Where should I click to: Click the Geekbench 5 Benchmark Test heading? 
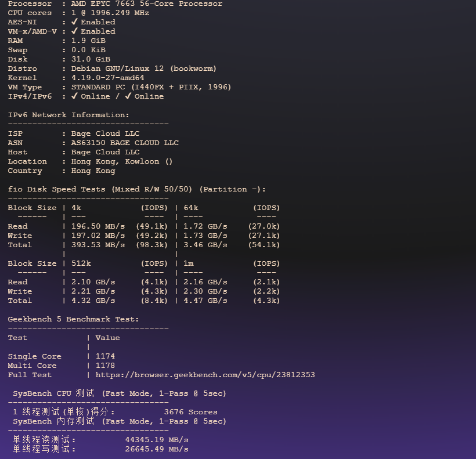click(x=73, y=319)
